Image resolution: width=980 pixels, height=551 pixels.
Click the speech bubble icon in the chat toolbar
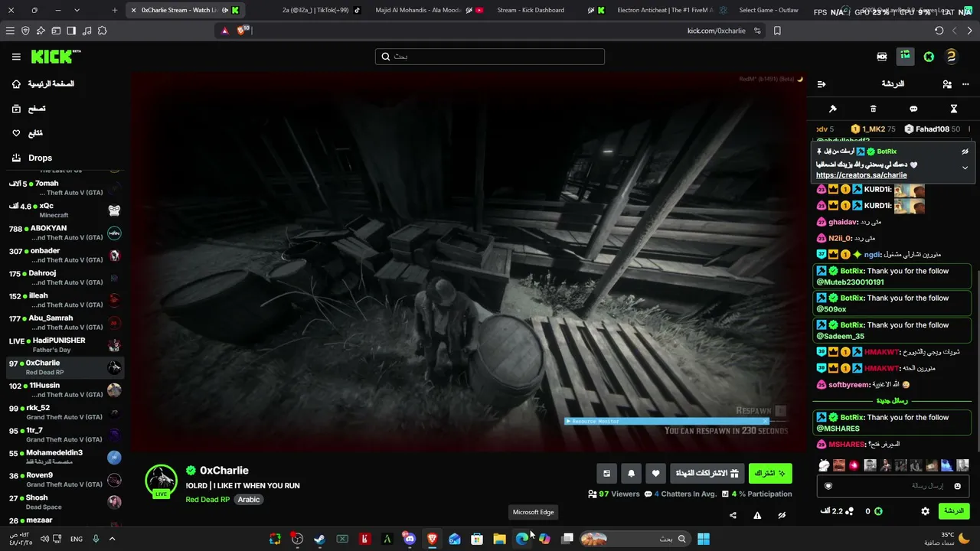point(913,109)
